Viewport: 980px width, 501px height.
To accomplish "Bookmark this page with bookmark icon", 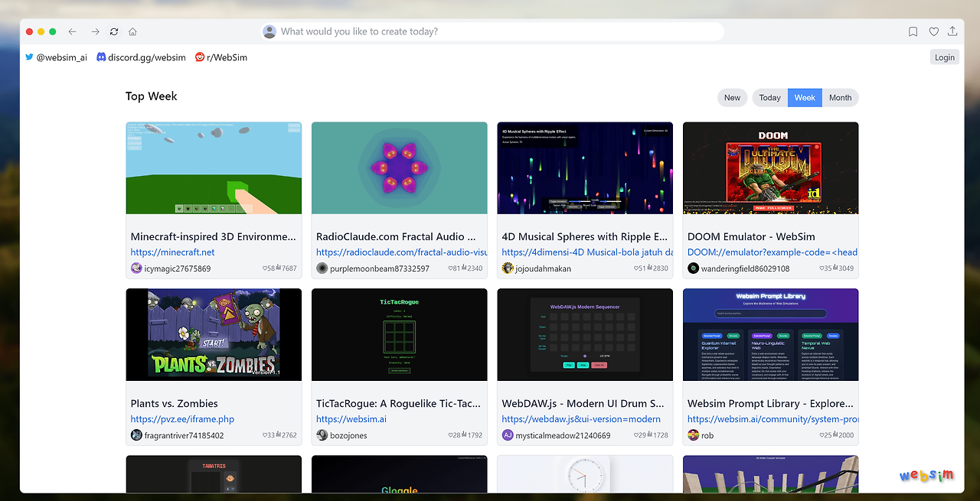I will [913, 31].
